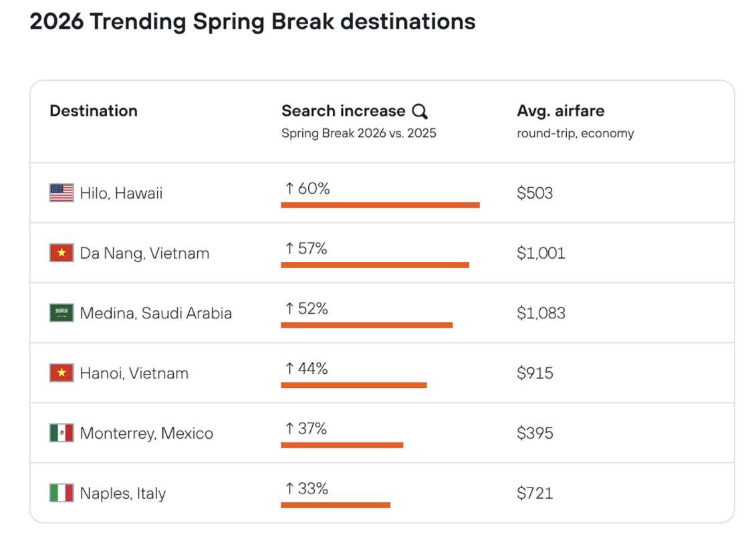
Task: Click the Saudi Arabia flag icon
Action: pos(61,313)
